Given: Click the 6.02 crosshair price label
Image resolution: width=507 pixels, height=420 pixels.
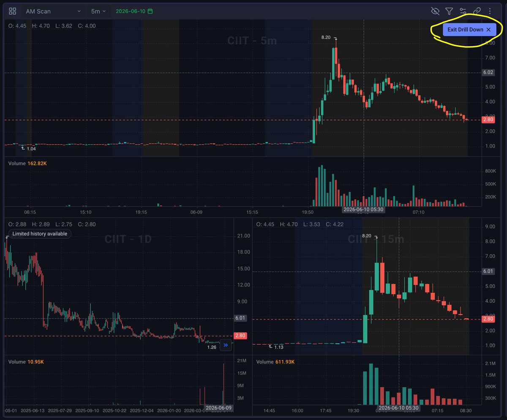Looking at the screenshot, I should 488,73.
